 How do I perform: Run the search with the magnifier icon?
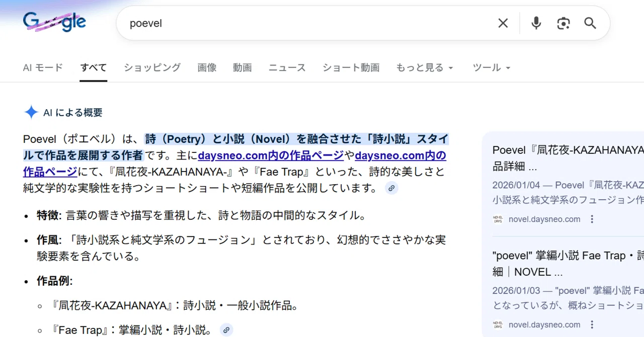(590, 23)
